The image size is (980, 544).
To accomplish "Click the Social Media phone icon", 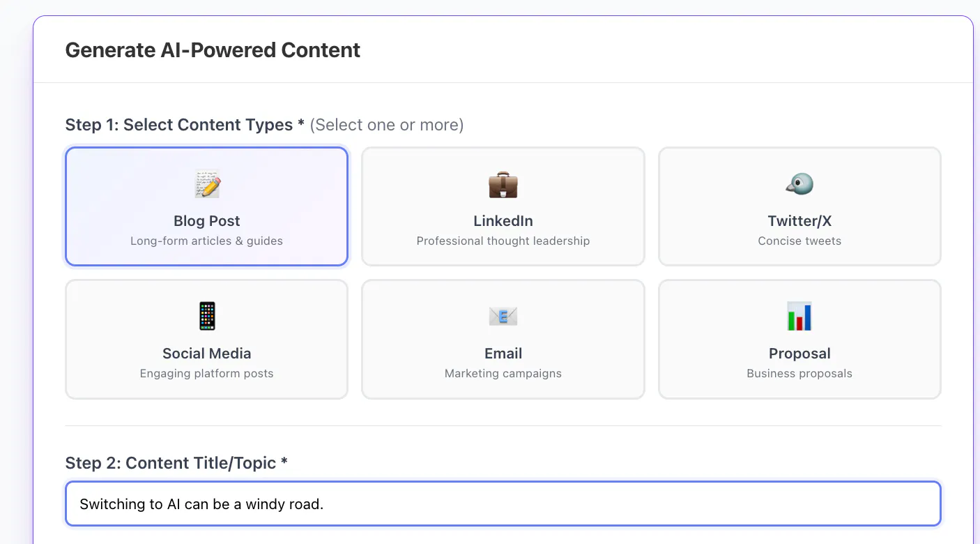I will click(x=207, y=317).
